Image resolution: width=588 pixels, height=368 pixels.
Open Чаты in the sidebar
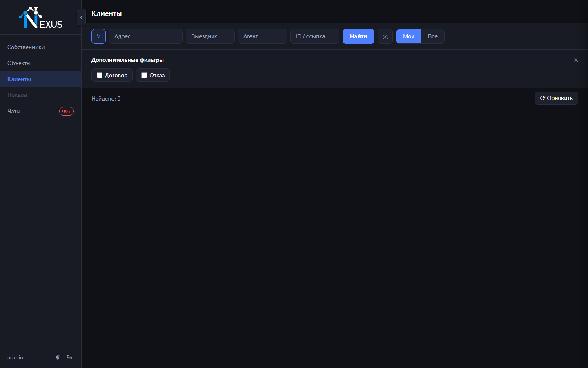tap(41, 111)
